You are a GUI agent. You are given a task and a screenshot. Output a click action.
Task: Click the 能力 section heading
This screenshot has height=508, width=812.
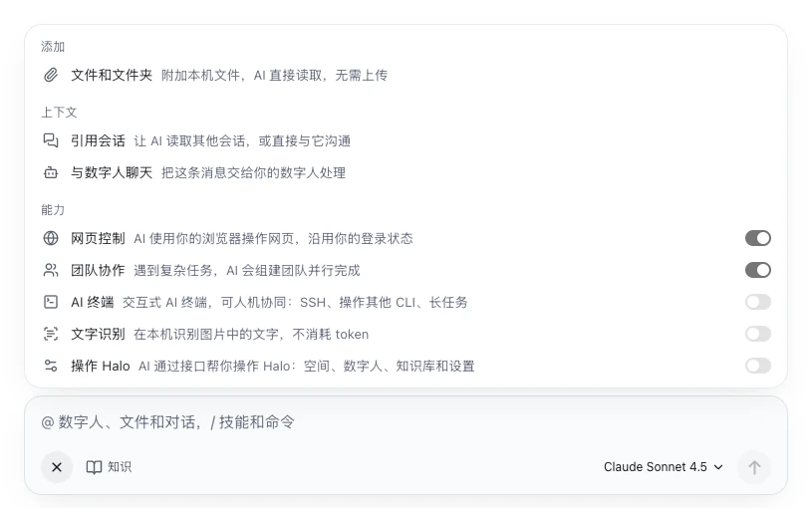[53, 210]
